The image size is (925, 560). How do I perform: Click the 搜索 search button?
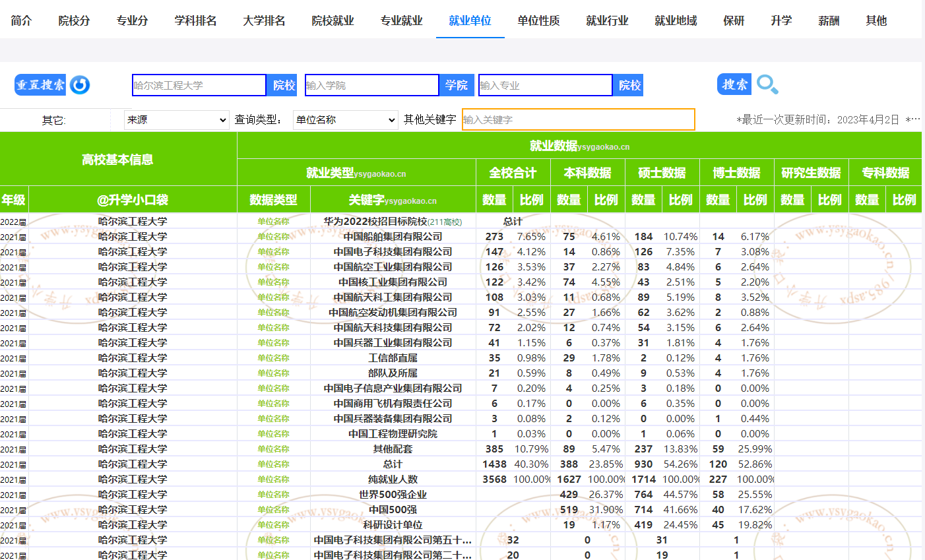(x=734, y=84)
